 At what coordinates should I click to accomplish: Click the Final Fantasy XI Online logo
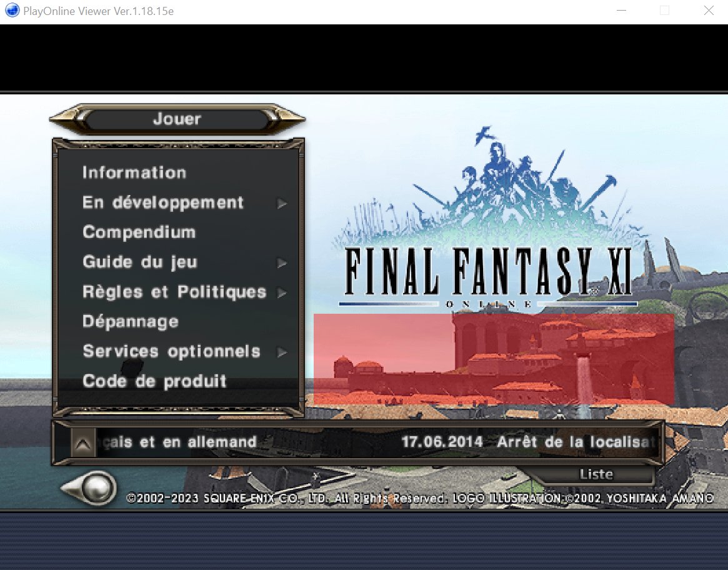[490, 217]
